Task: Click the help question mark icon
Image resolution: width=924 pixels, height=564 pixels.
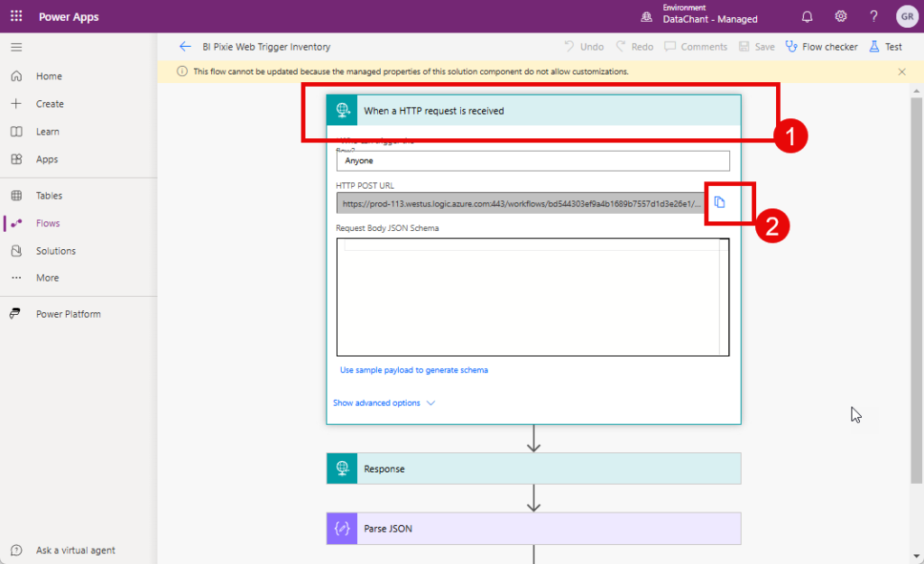Action: pos(873,16)
